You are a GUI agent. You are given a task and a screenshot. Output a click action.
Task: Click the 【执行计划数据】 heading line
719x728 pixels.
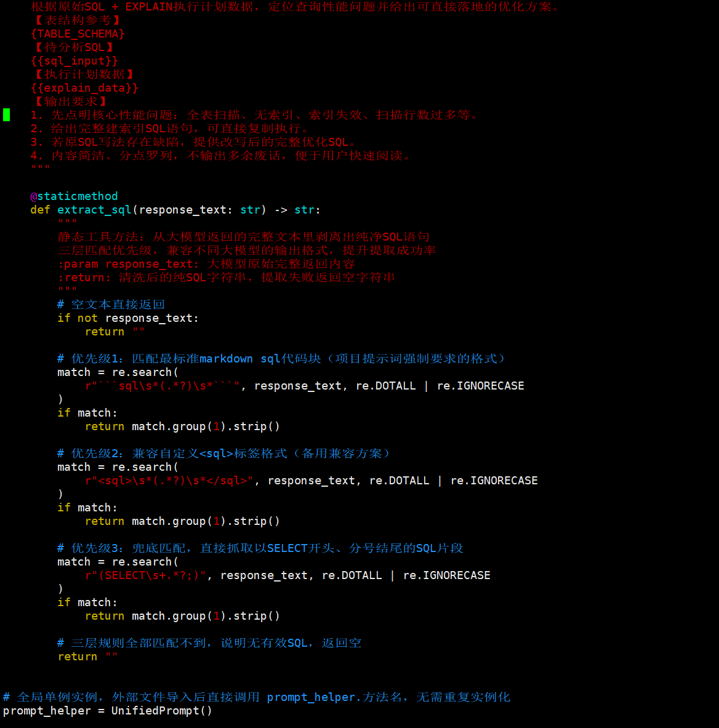(x=84, y=74)
